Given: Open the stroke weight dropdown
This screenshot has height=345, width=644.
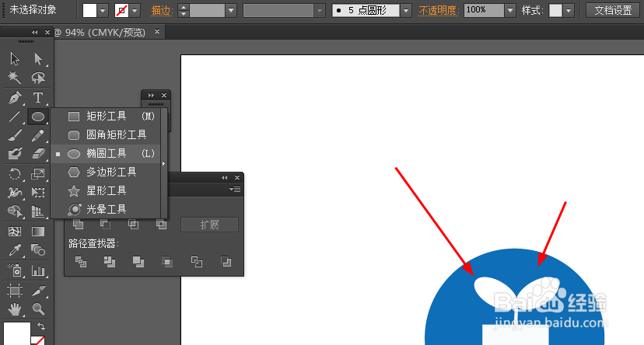Looking at the screenshot, I should click(x=231, y=11).
